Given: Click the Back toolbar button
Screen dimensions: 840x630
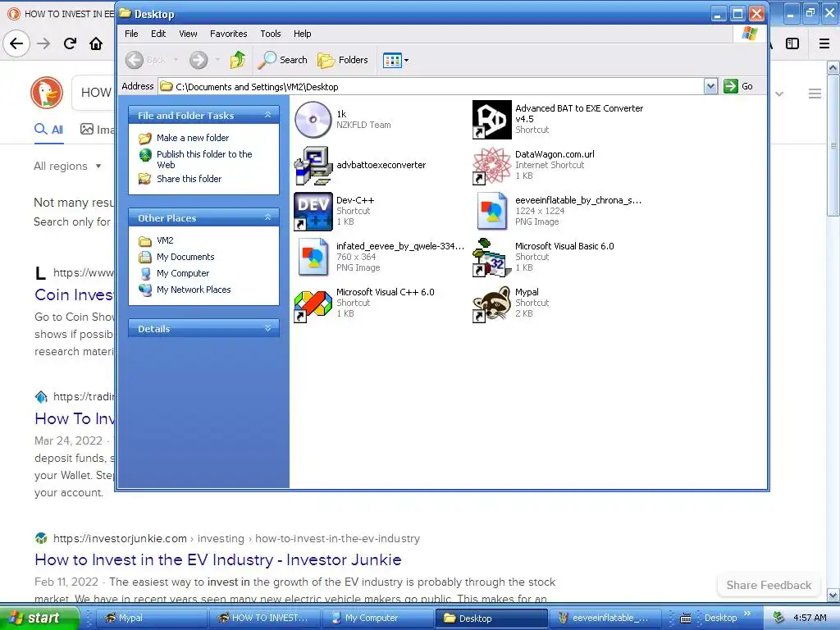Looking at the screenshot, I should 146,60.
